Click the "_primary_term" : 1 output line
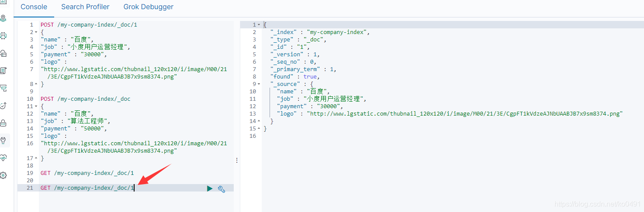Screen dimensions: 644x212 [x=304, y=69]
